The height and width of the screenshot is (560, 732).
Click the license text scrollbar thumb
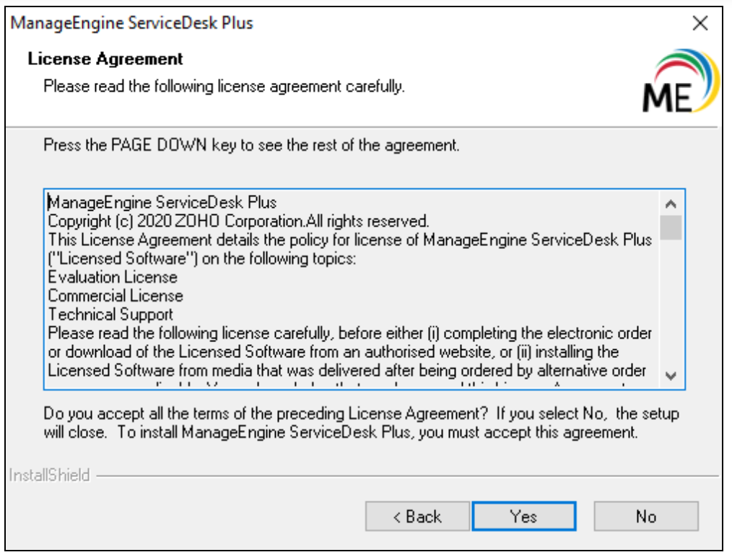671,227
